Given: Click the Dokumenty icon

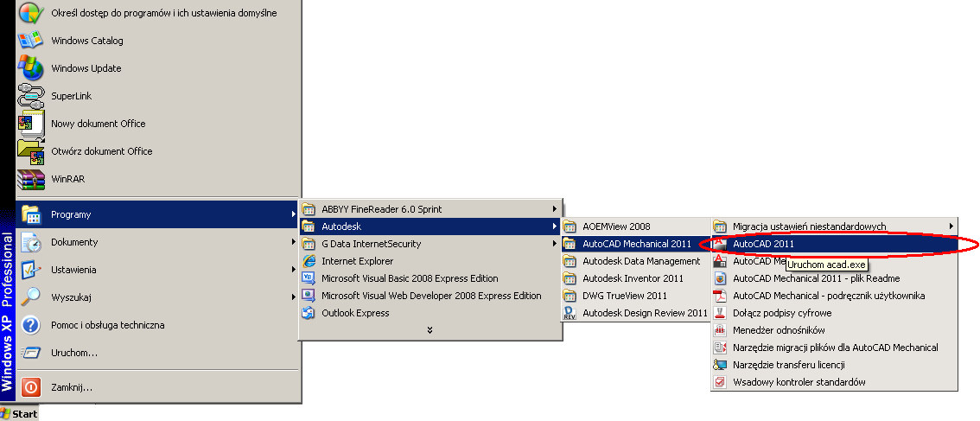Looking at the screenshot, I should 30,242.
